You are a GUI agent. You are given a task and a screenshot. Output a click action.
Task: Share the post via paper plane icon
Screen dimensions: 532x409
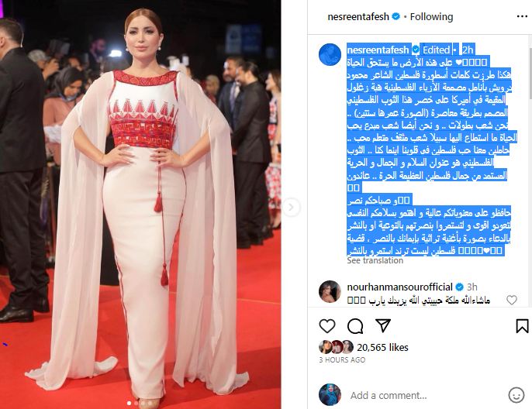(383, 325)
